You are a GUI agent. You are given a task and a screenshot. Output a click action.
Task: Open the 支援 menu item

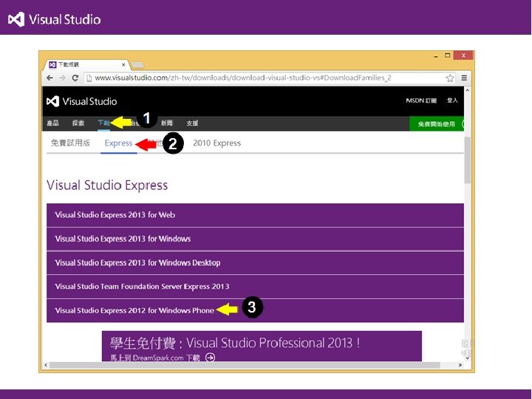(192, 123)
